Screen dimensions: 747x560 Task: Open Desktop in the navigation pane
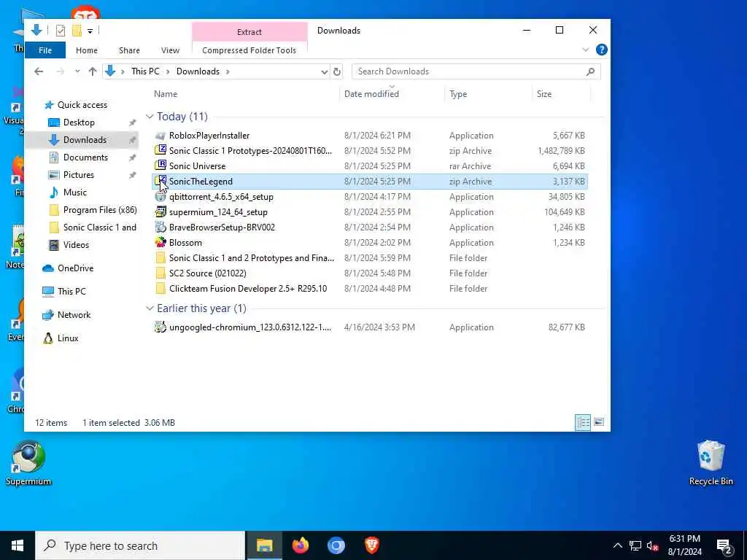(79, 122)
